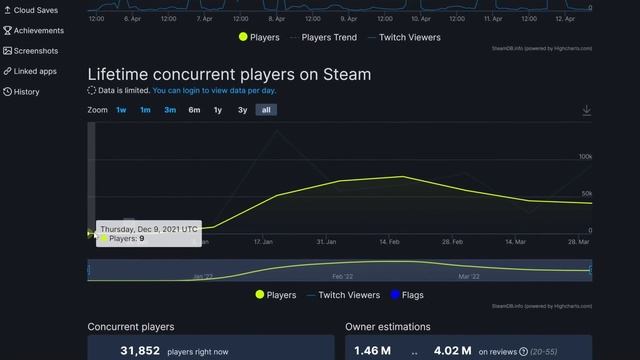Click the History clock icon
640x360 pixels.
coord(7,92)
